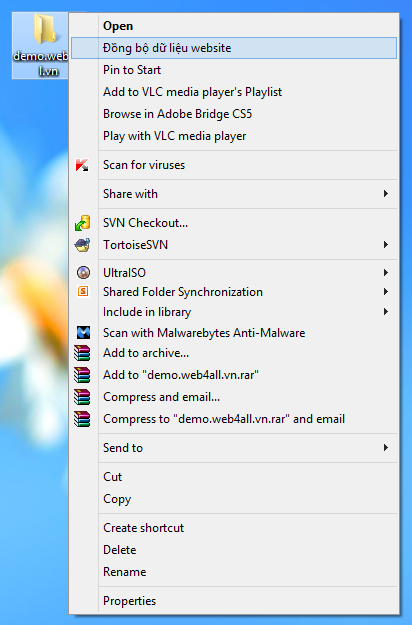Click the TortoiseSVN tortoise icon
This screenshot has height=625, width=412.
[x=82, y=245]
